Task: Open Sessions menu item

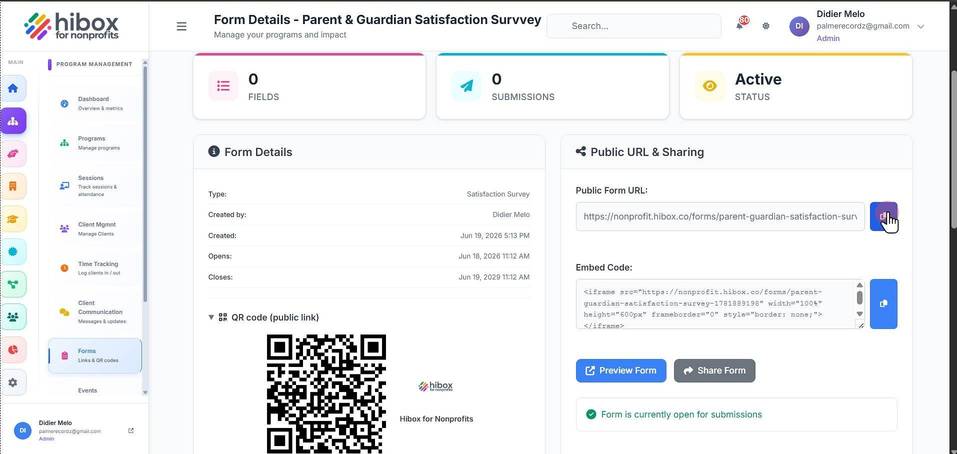Action: (x=93, y=186)
